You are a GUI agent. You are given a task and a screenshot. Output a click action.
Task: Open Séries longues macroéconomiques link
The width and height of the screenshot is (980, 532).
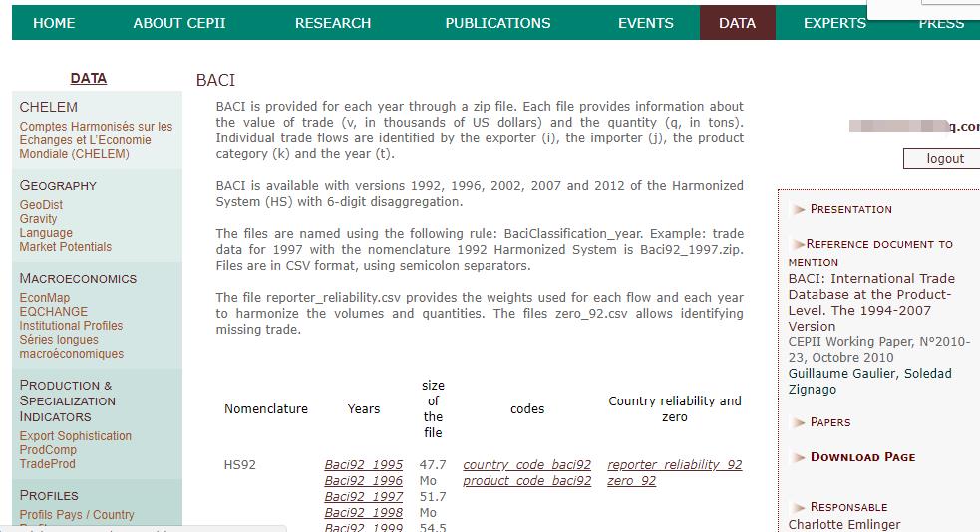pyautogui.click(x=71, y=347)
